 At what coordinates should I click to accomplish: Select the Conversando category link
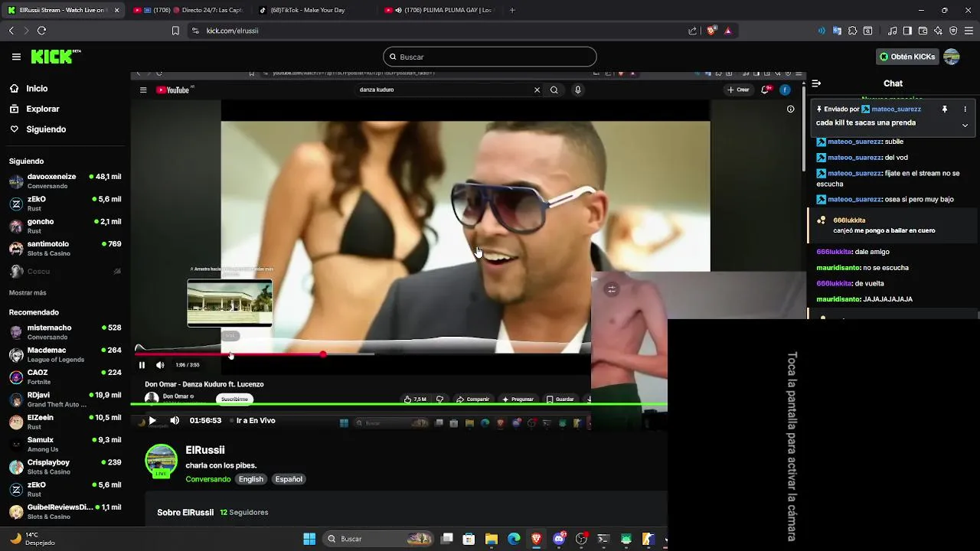207,479
